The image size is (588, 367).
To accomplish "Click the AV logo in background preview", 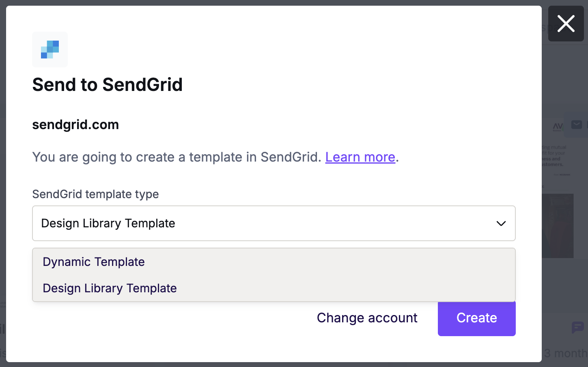I will coord(558,127).
